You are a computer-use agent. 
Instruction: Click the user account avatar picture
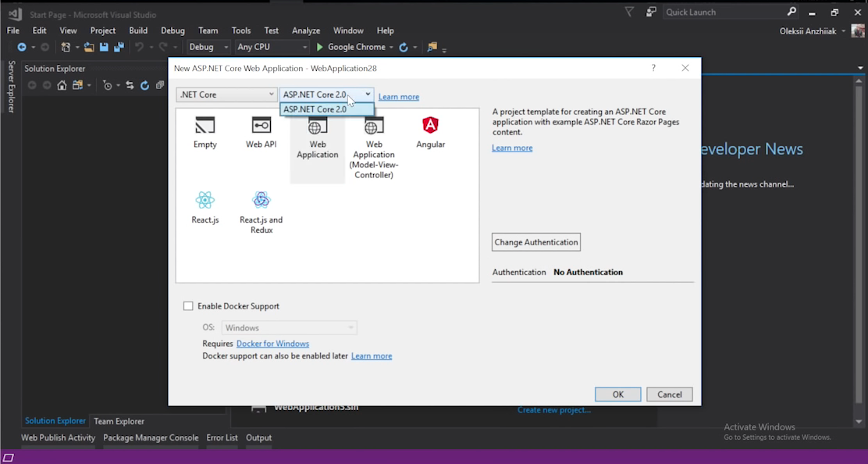858,31
